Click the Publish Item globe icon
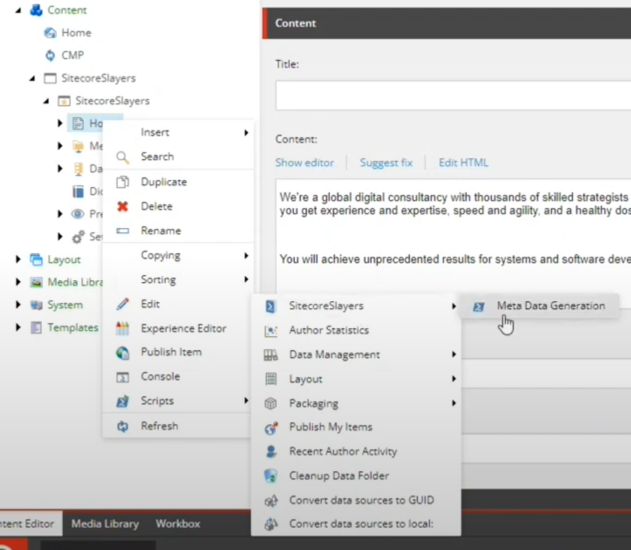The height and width of the screenshot is (550, 631). [122, 353]
